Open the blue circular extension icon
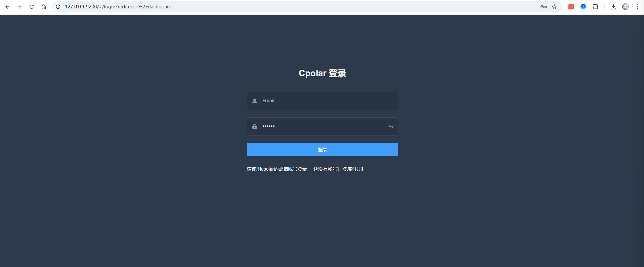This screenshot has height=267, width=644. (583, 7)
